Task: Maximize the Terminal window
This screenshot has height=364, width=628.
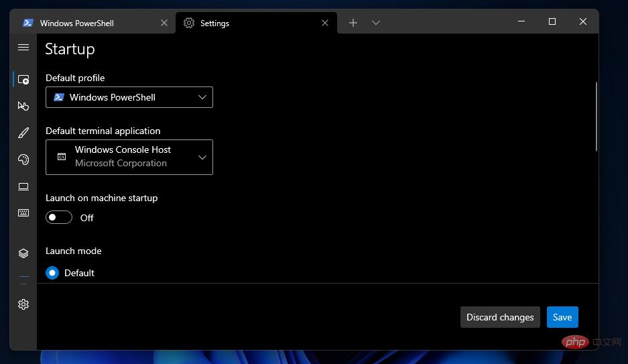Action: click(552, 21)
